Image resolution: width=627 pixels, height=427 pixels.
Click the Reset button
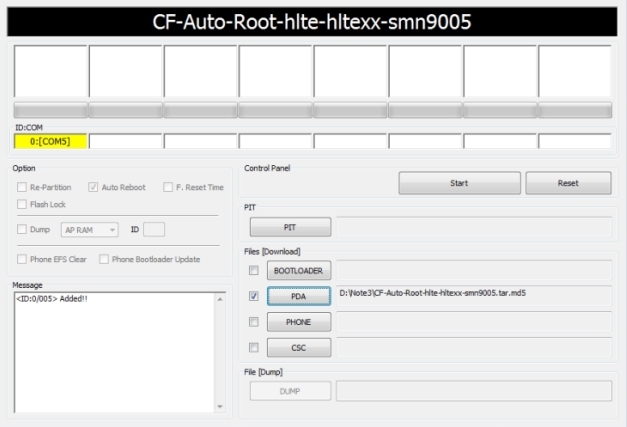point(568,183)
